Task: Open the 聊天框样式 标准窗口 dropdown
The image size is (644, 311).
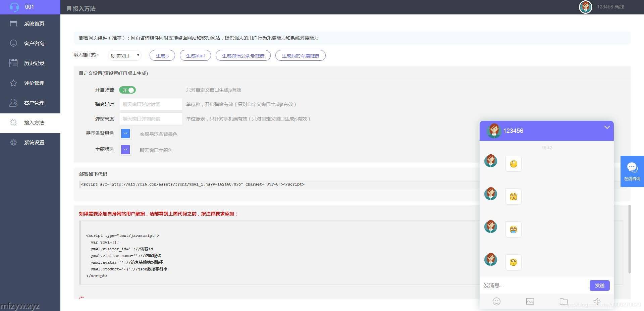Action: (125, 56)
